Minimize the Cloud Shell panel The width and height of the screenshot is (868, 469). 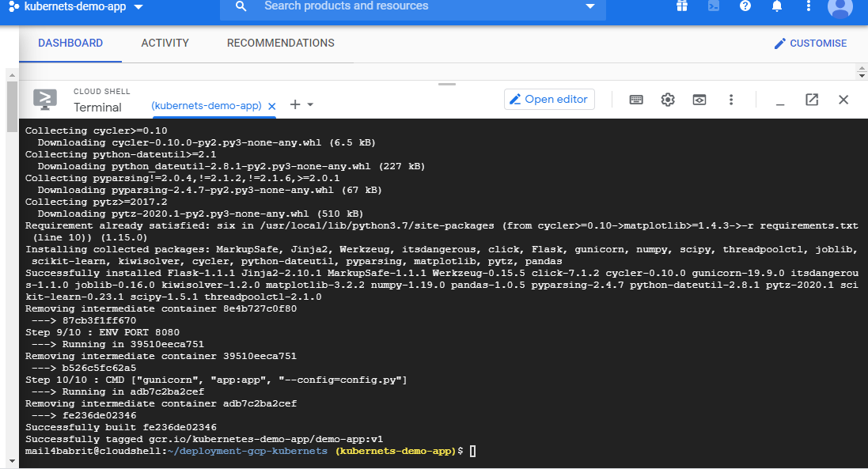click(780, 104)
